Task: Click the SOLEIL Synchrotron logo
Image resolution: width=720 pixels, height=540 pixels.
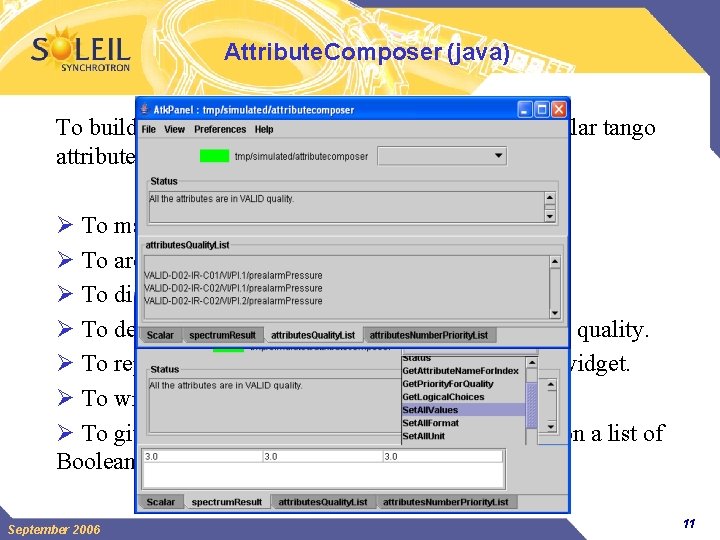Action: pyautogui.click(x=81, y=50)
